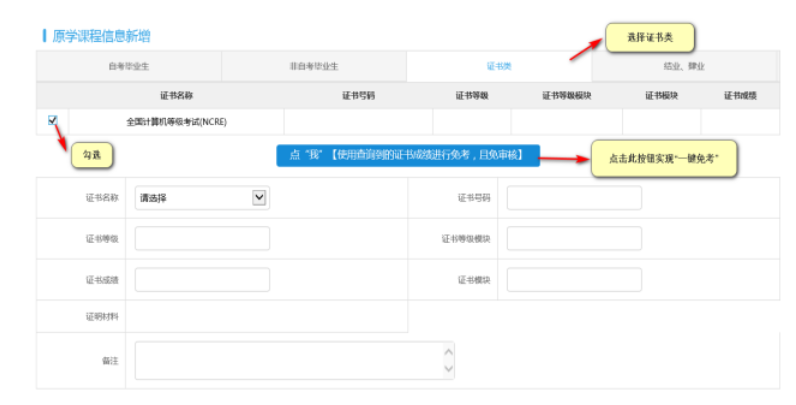Click the 证书名称 dropdown arrow
This screenshot has width=796, height=405.
259,198
